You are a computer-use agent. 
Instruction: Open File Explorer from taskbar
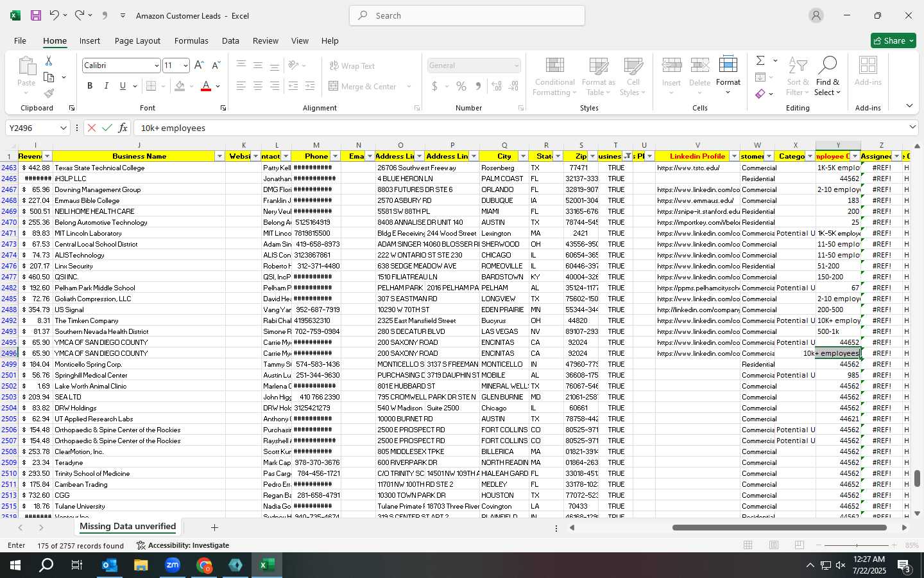(141, 565)
